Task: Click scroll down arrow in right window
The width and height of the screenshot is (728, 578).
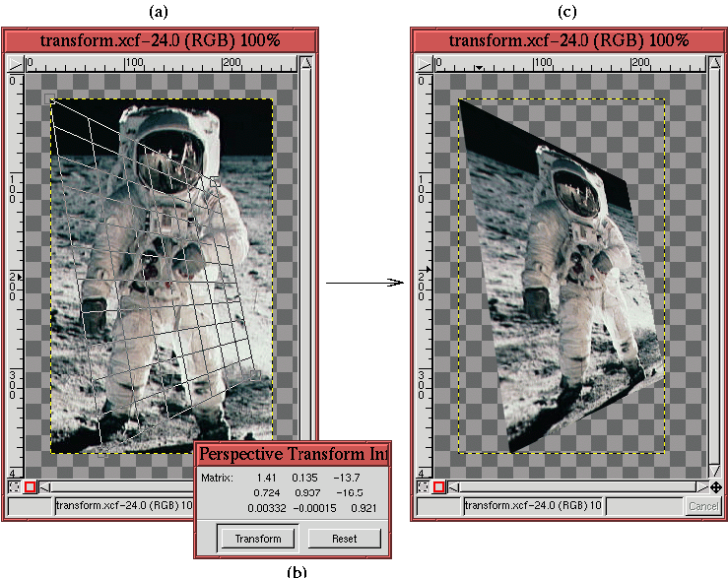Action: point(715,473)
